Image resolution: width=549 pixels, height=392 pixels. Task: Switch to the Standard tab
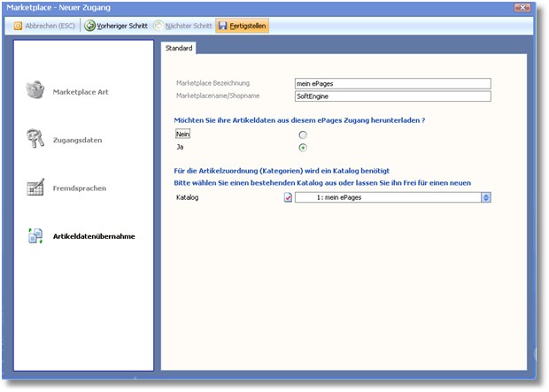tap(179, 48)
